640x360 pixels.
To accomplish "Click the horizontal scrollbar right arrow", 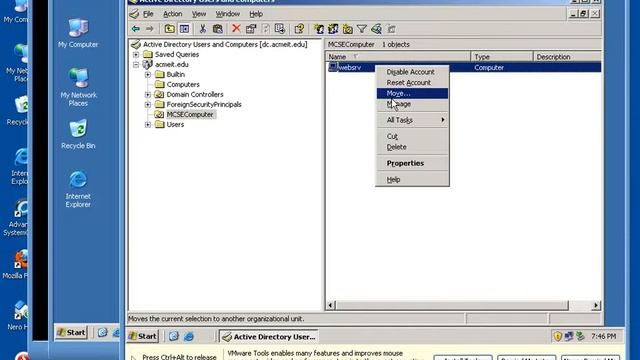I will point(596,305).
